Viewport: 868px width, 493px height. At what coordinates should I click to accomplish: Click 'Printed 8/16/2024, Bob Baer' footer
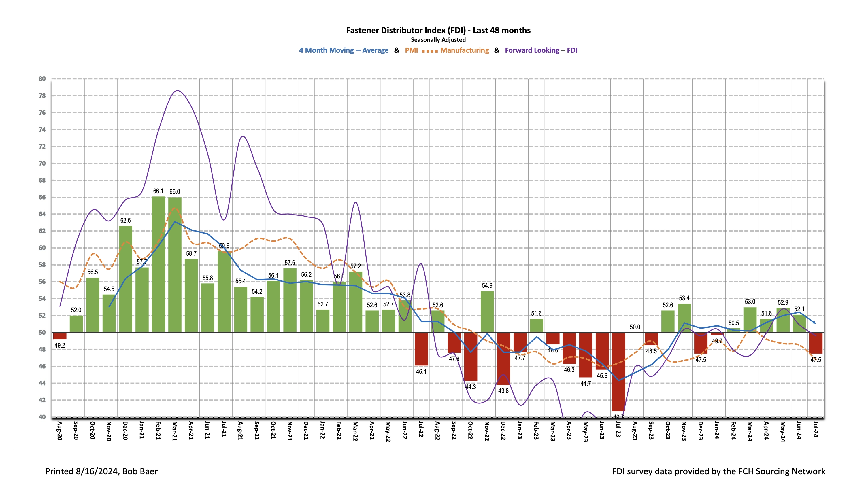(101, 471)
